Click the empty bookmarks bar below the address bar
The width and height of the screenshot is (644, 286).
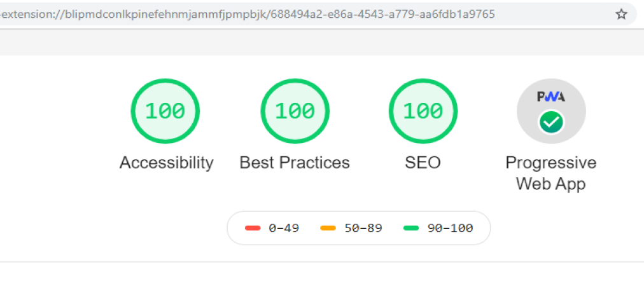322,43
